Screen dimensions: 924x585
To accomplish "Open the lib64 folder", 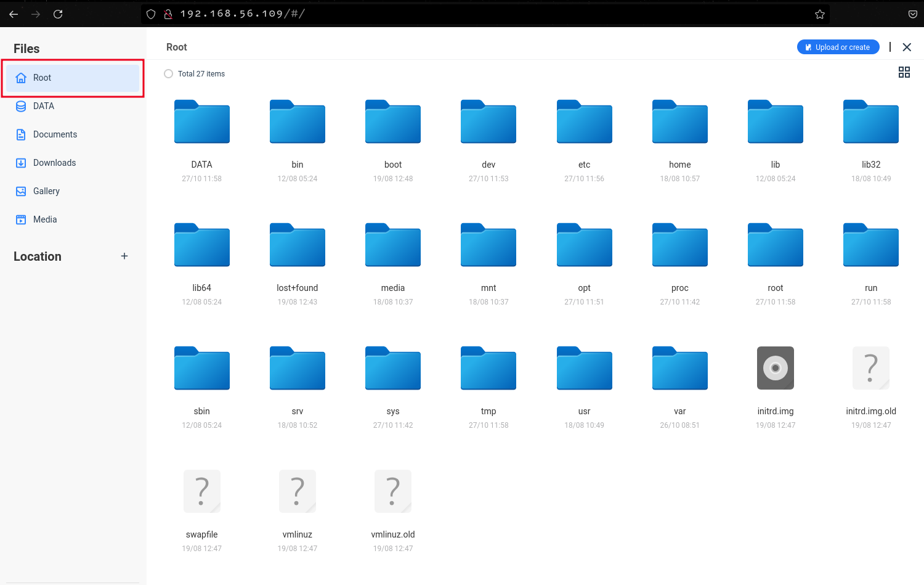I will click(201, 245).
